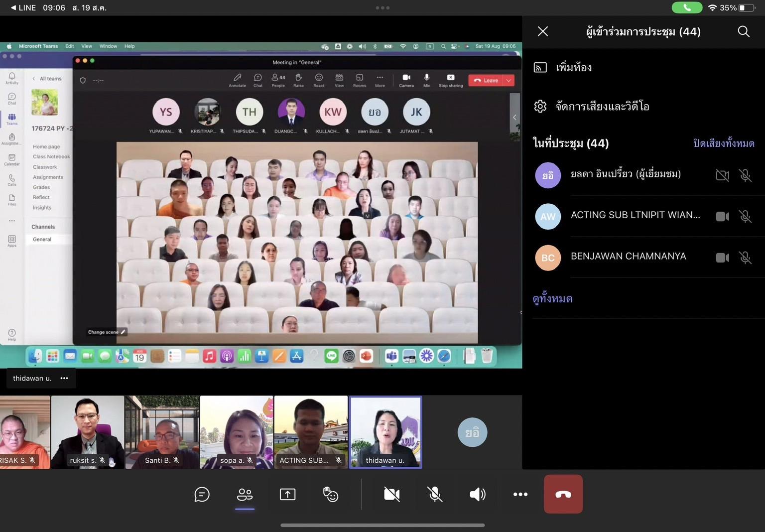Image resolution: width=765 pixels, height=532 pixels.
Task: Expand the Leave button dropdown arrow
Action: coord(509,80)
